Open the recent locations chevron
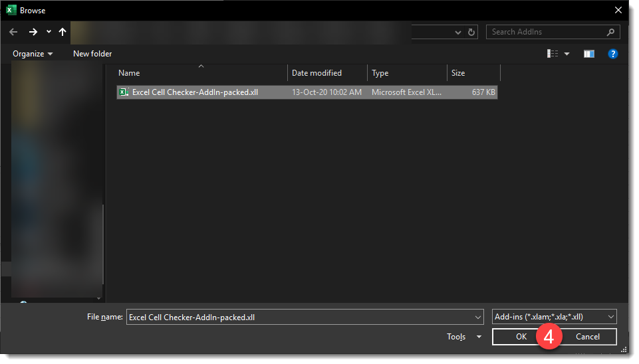The height and width of the screenshot is (364, 639). point(49,31)
